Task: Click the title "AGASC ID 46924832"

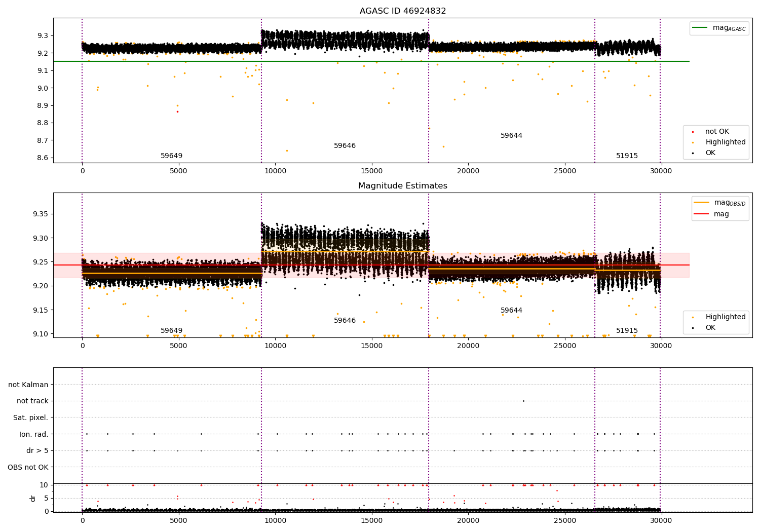Action: pos(403,11)
